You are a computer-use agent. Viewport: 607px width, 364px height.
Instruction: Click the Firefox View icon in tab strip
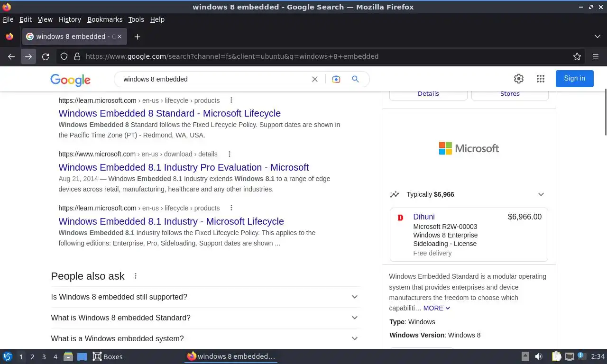[9, 36]
